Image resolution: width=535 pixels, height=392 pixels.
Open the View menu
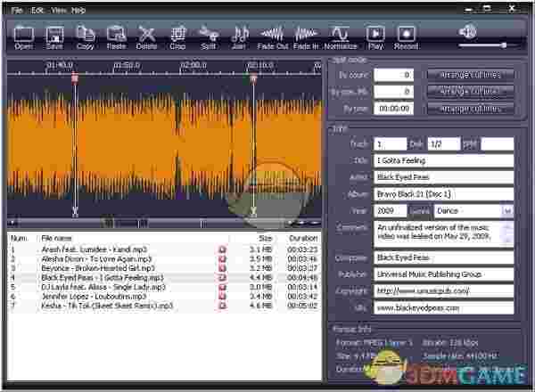tap(59, 9)
